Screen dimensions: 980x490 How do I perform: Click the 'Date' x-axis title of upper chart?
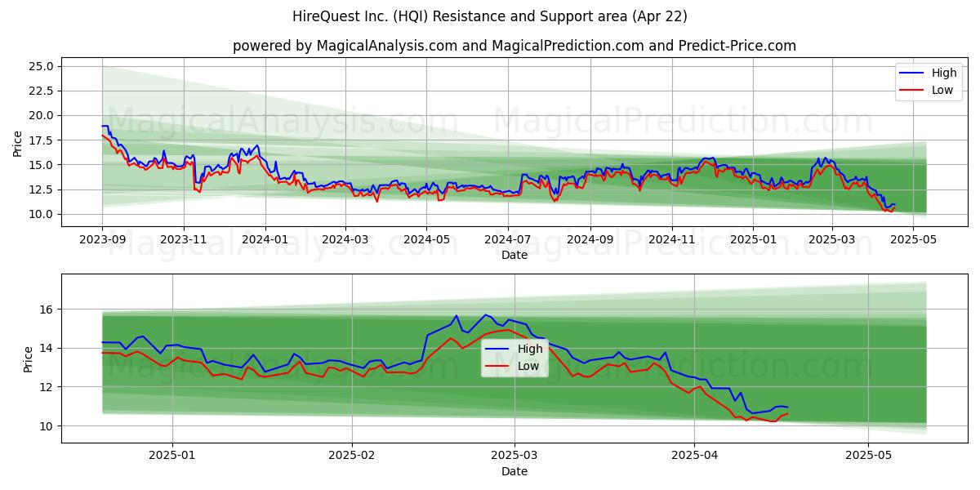pos(514,255)
